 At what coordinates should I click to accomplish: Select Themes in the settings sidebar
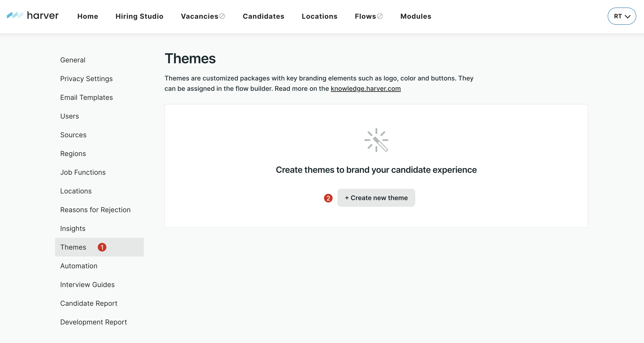[73, 247]
